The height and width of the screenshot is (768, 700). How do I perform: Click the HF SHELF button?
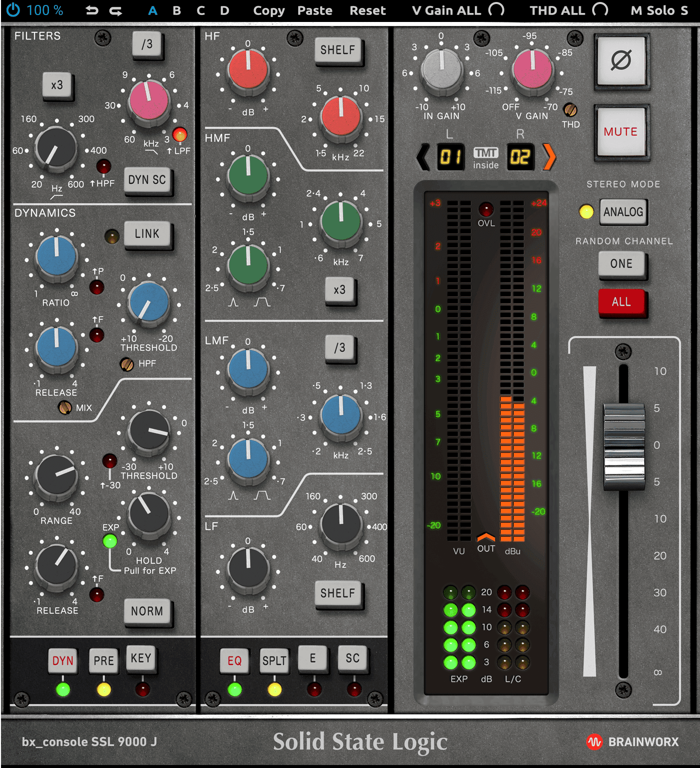click(338, 50)
